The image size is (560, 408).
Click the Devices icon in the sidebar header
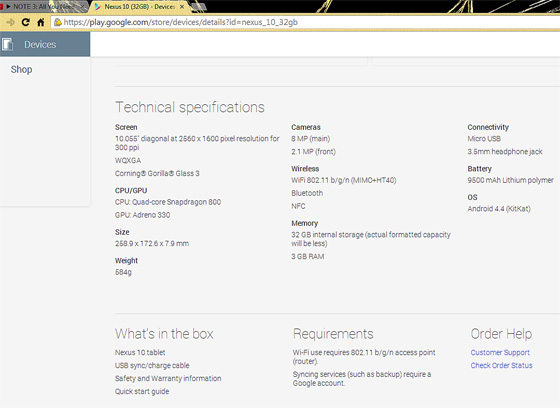8,44
